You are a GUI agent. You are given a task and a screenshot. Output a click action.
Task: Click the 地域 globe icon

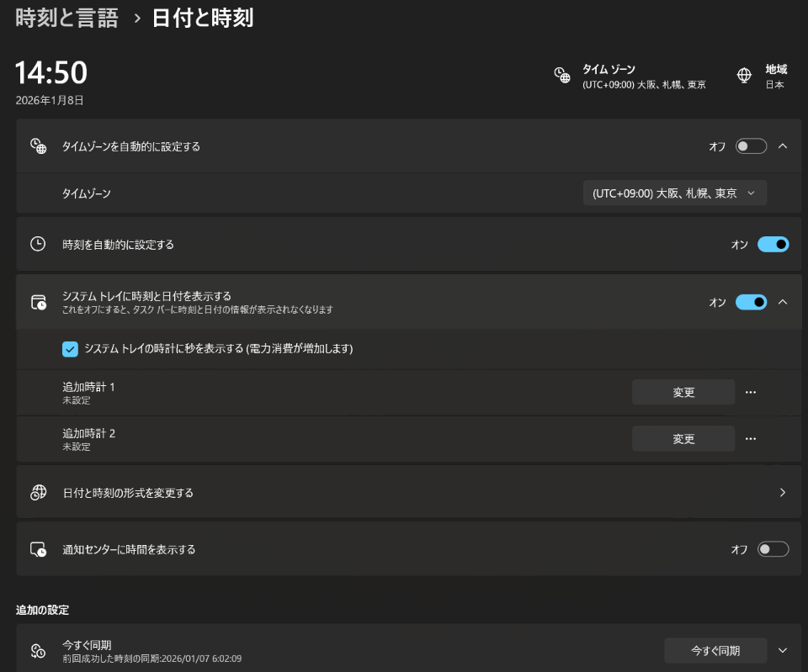pos(744,75)
